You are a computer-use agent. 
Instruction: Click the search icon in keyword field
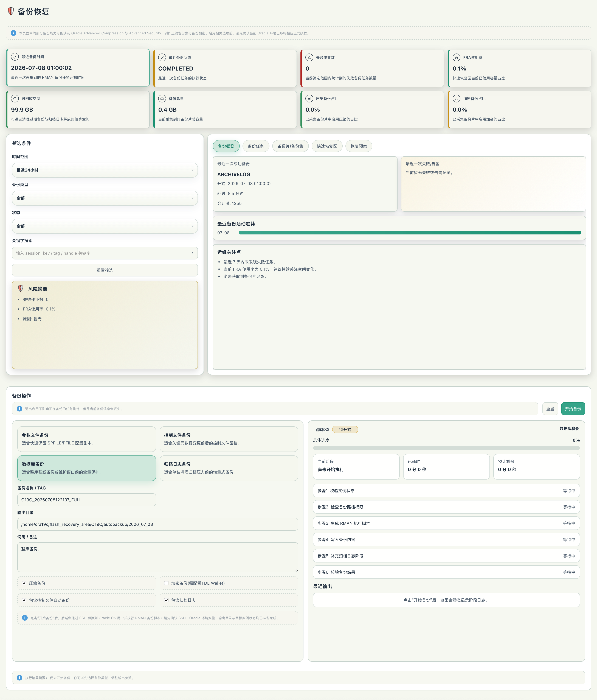click(192, 253)
